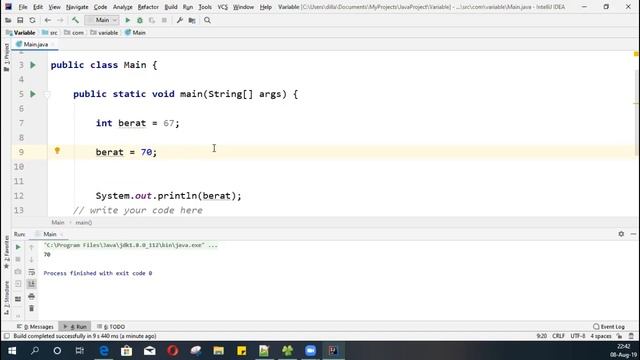The image size is (640, 360).
Task: Collapse the main method fold marker
Action: tap(47, 94)
